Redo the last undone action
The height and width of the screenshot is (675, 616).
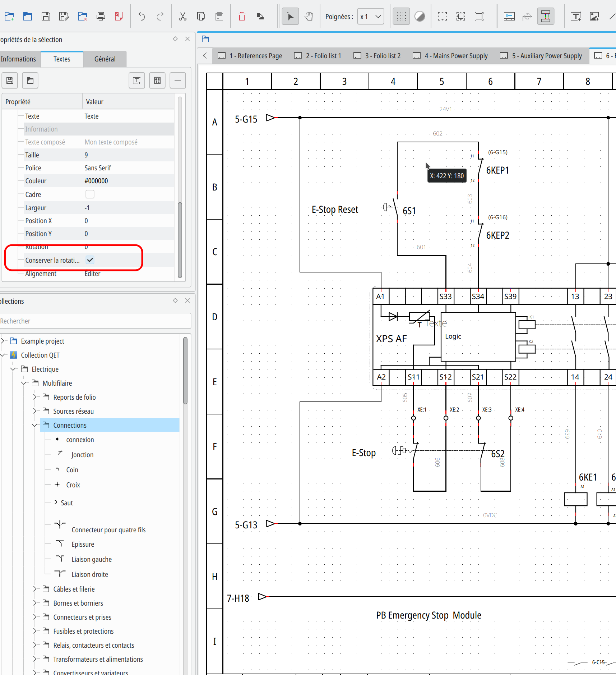click(x=160, y=16)
